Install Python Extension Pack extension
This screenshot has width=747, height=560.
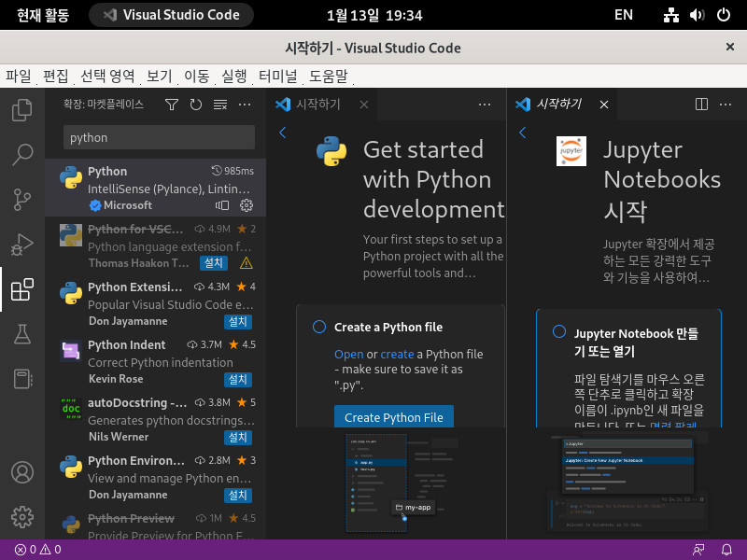[x=238, y=321]
